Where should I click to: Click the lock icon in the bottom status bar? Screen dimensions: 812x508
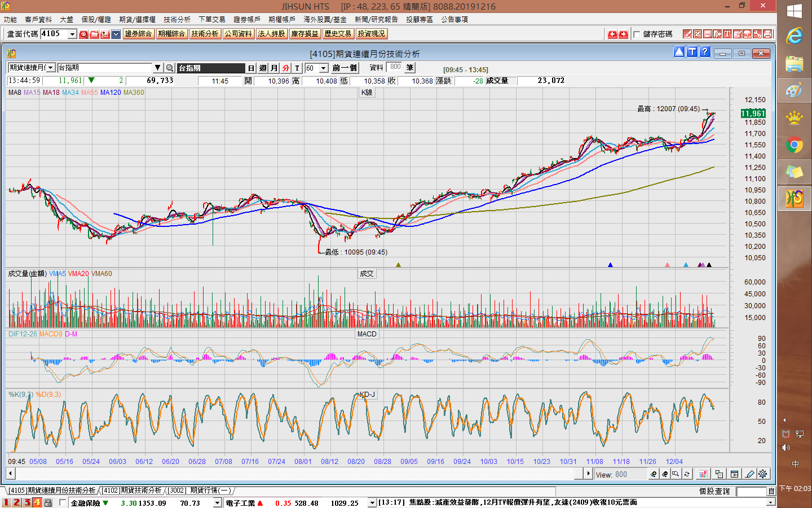pos(48,502)
